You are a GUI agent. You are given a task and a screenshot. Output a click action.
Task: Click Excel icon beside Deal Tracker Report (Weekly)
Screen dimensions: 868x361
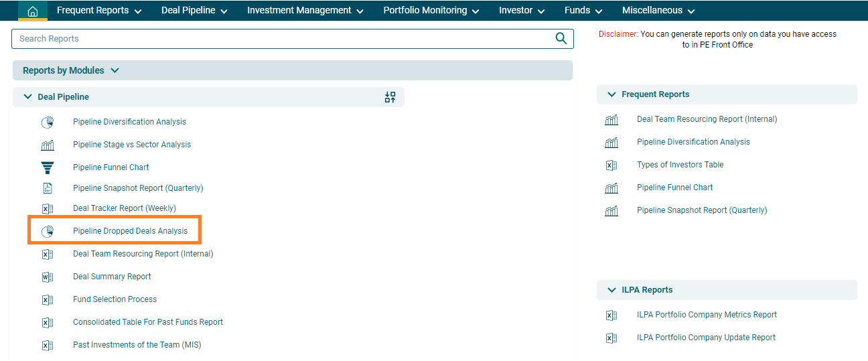point(48,208)
